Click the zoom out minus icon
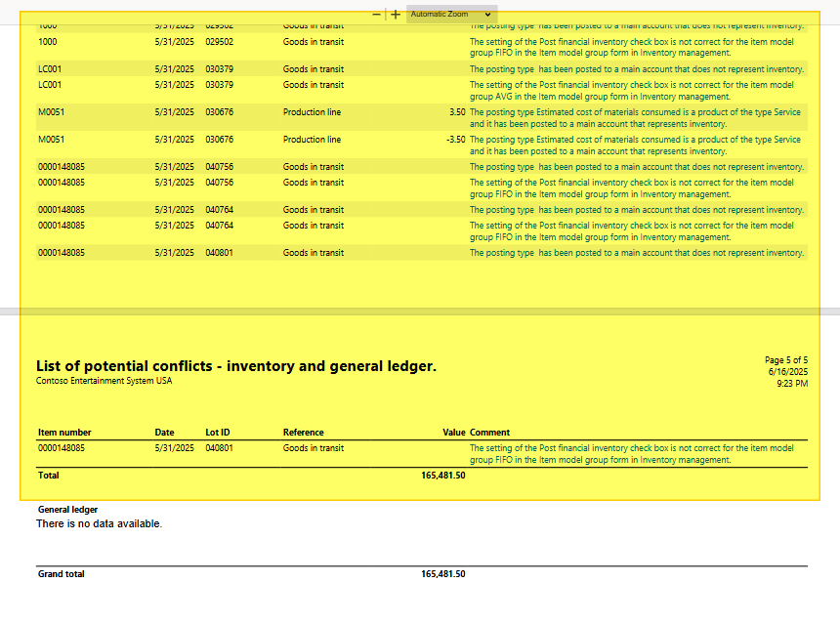Viewport: 840px width, 623px height. pos(377,15)
